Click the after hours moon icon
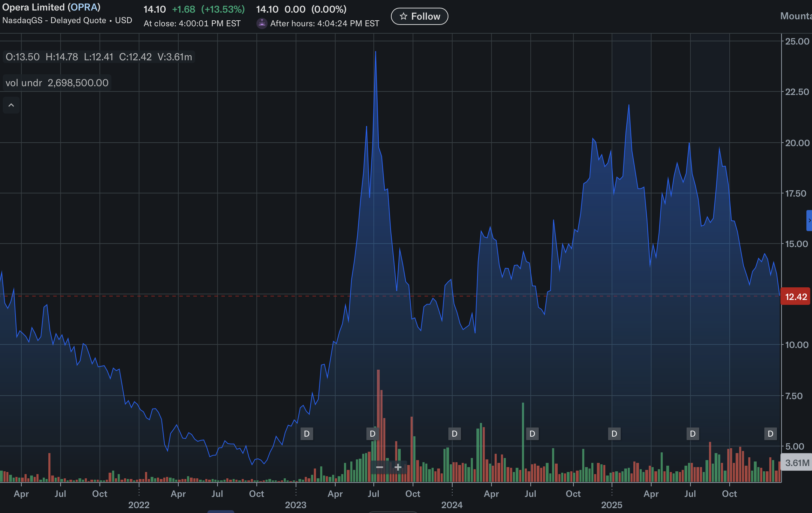The height and width of the screenshot is (513, 812). point(262,23)
